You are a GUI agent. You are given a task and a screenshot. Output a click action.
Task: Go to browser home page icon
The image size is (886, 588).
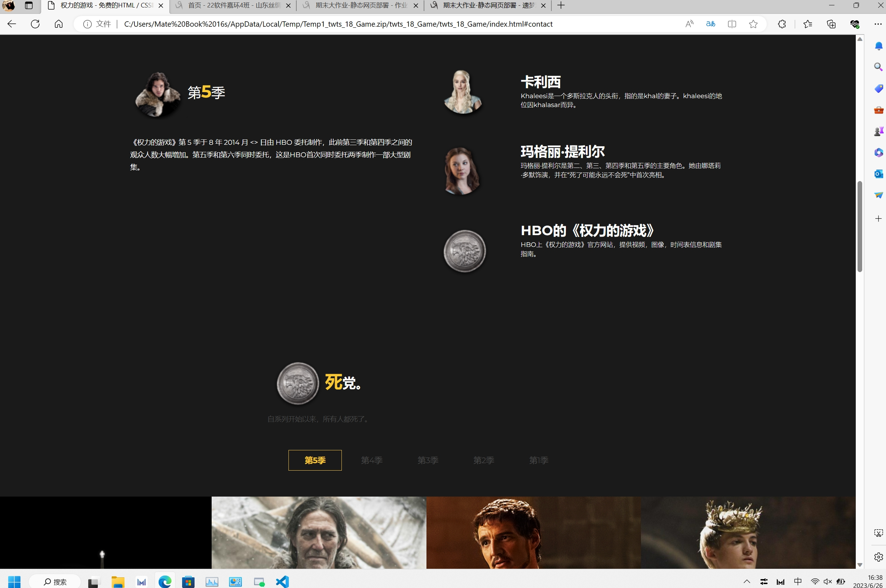coord(58,24)
